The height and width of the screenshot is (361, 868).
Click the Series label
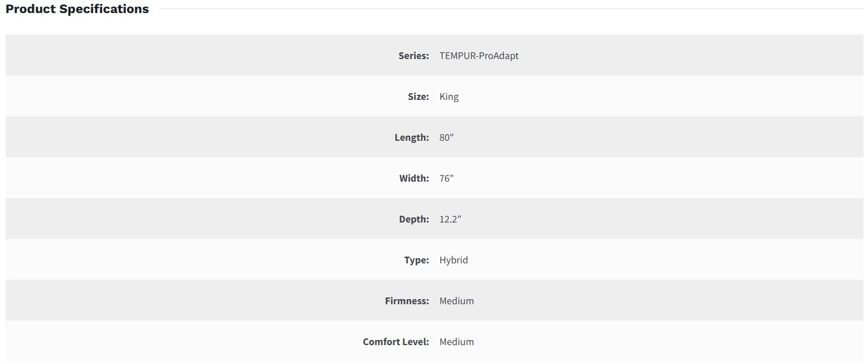[x=414, y=56]
